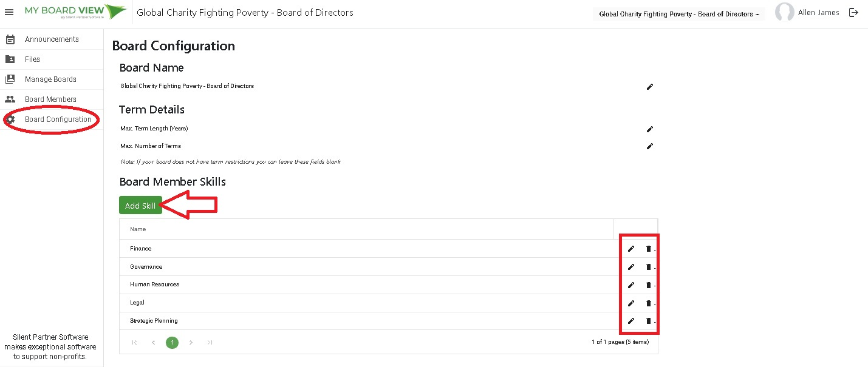Click the hamburger menu icon

pyautogui.click(x=9, y=12)
